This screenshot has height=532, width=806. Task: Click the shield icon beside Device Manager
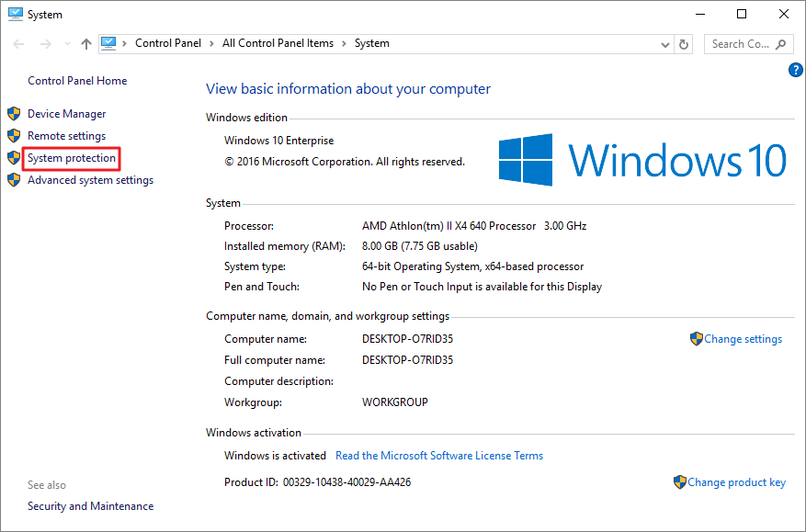tap(14, 114)
